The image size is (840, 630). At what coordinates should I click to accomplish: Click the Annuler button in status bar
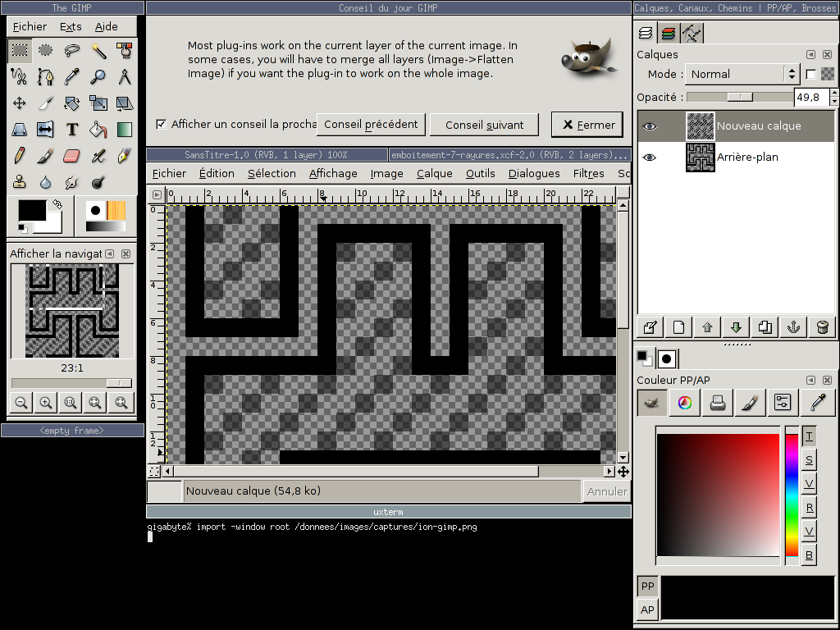tap(607, 491)
